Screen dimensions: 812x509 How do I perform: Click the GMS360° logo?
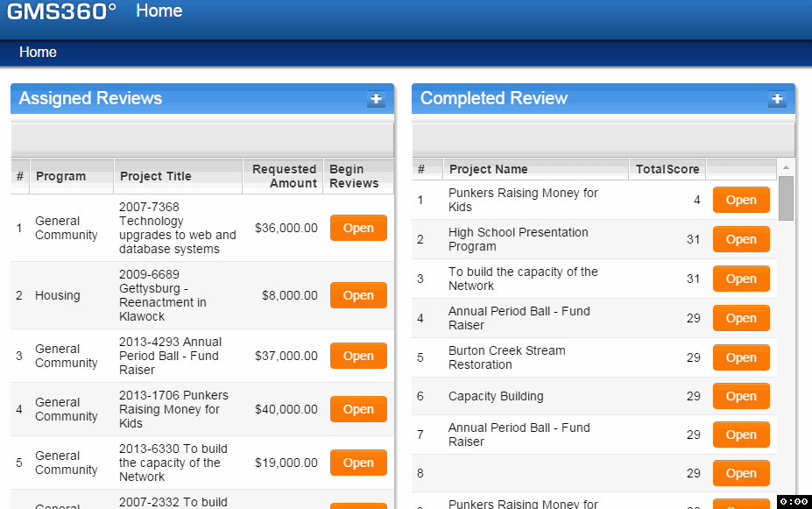[x=62, y=12]
